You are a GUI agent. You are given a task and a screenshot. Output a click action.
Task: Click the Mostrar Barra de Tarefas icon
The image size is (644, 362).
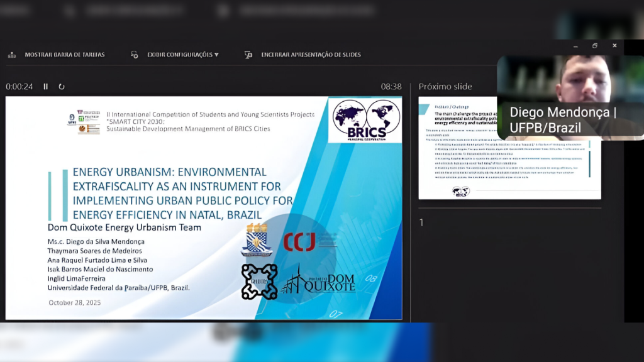coord(12,55)
